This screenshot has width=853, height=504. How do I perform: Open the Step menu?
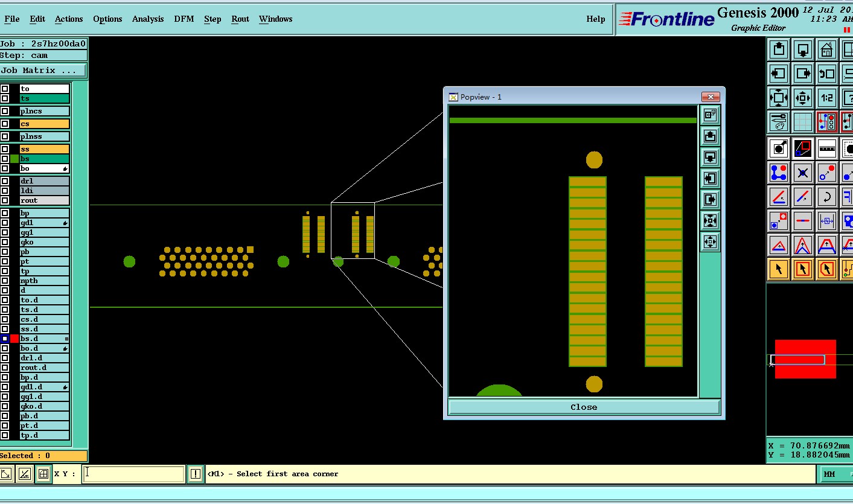click(x=212, y=19)
